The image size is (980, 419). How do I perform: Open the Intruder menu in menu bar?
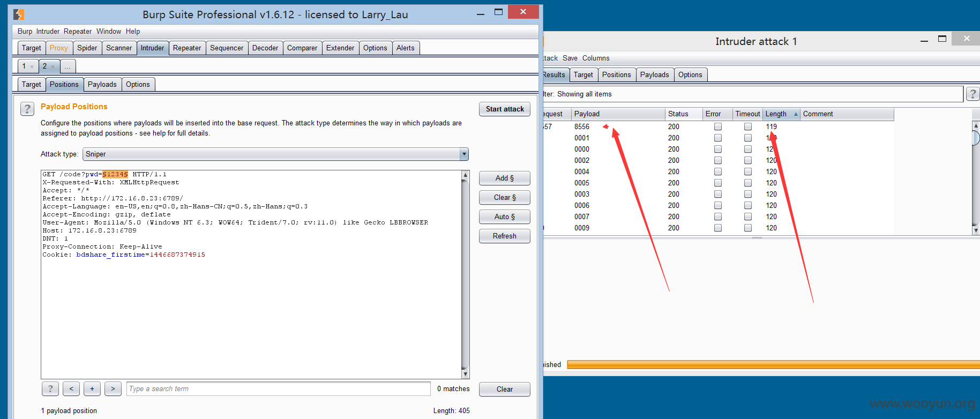48,32
